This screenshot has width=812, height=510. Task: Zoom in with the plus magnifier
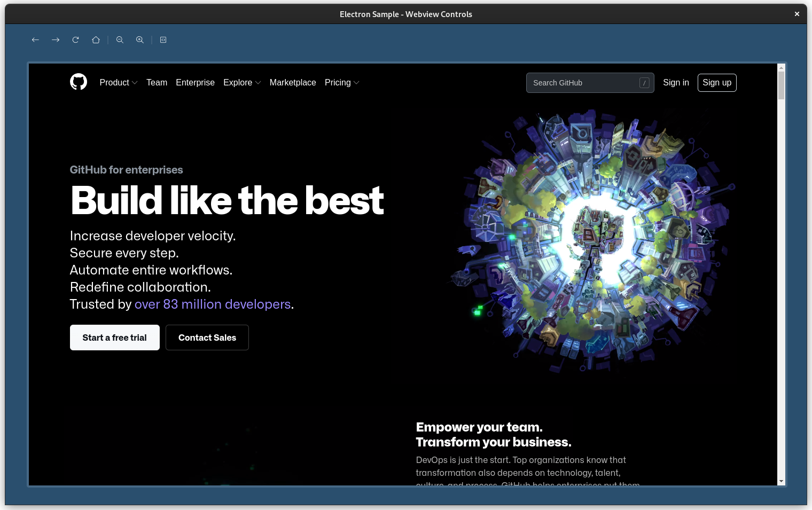pyautogui.click(x=140, y=40)
